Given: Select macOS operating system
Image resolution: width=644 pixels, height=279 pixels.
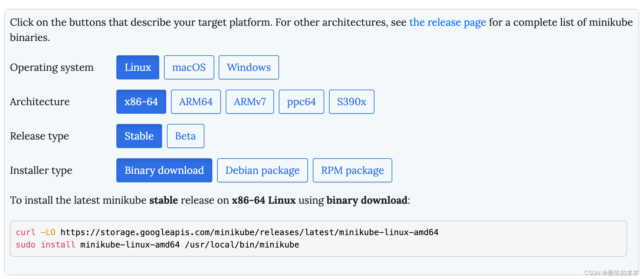Looking at the screenshot, I should pyautogui.click(x=189, y=67).
